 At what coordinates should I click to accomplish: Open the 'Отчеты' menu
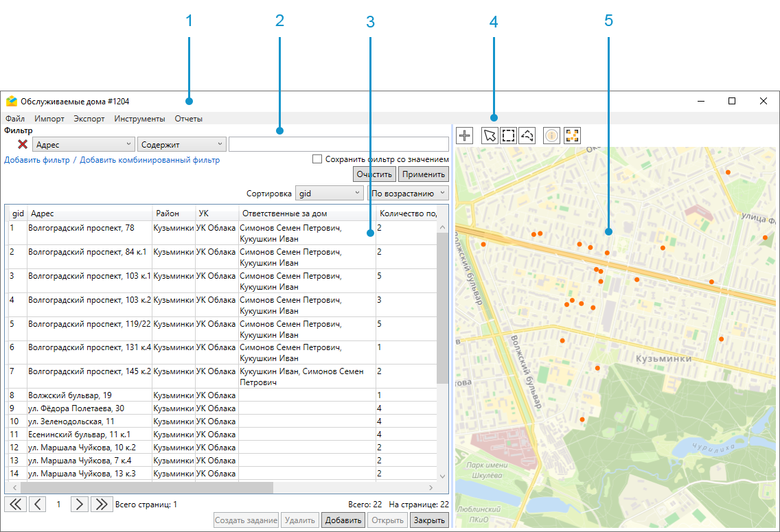(188, 119)
